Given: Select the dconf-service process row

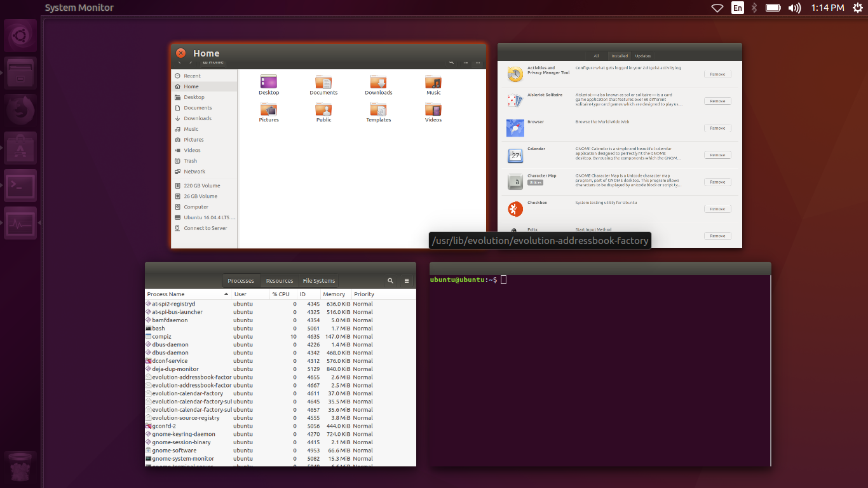Looking at the screenshot, I should click(x=280, y=361).
